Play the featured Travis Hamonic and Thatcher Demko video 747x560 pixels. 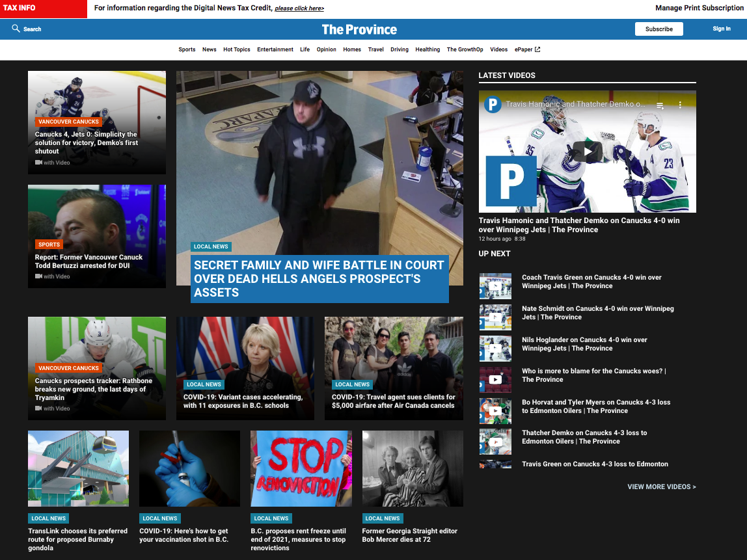(588, 151)
